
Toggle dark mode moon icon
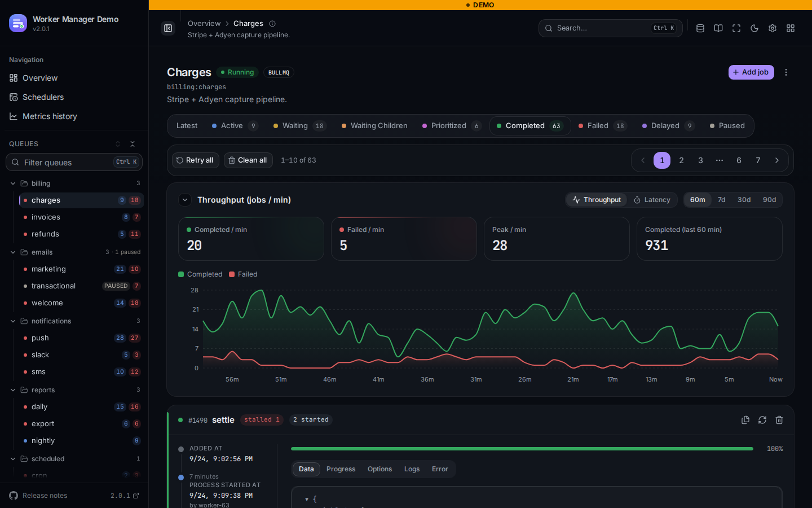pyautogui.click(x=754, y=28)
